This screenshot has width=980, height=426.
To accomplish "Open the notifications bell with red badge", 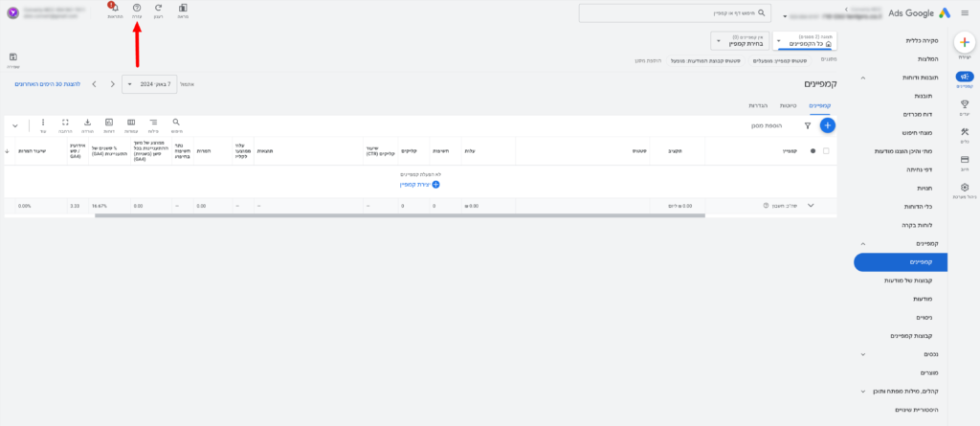I will [114, 9].
